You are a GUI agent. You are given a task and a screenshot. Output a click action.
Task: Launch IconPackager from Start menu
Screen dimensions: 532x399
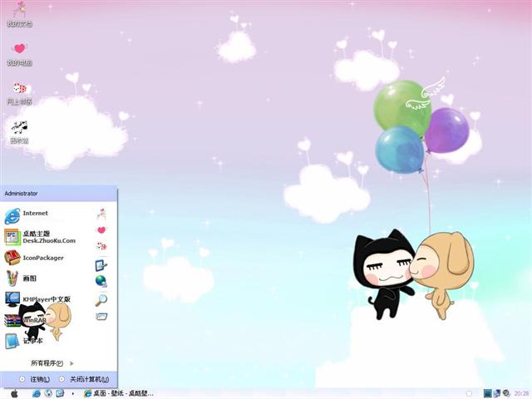coord(34,258)
